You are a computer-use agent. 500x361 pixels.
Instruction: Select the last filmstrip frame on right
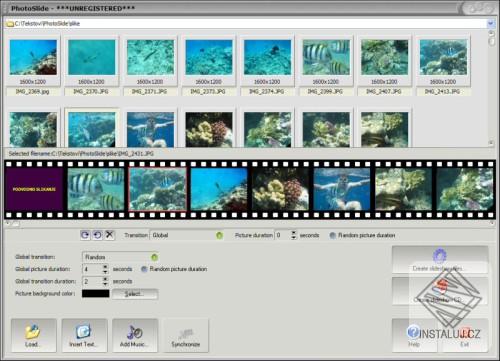(465, 189)
